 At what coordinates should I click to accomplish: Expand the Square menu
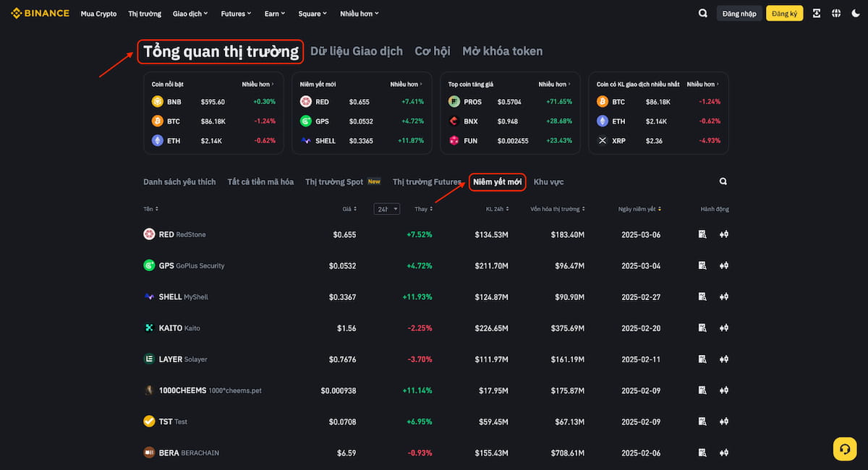point(312,14)
